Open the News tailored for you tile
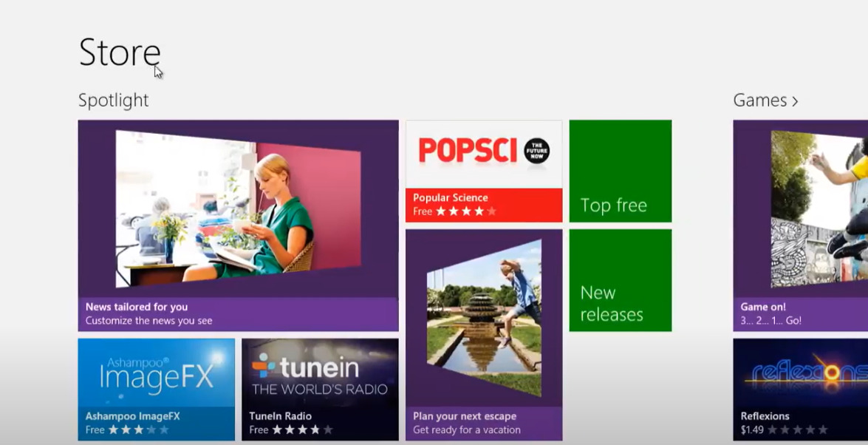Screen dimensions: 868x445 coord(238,225)
